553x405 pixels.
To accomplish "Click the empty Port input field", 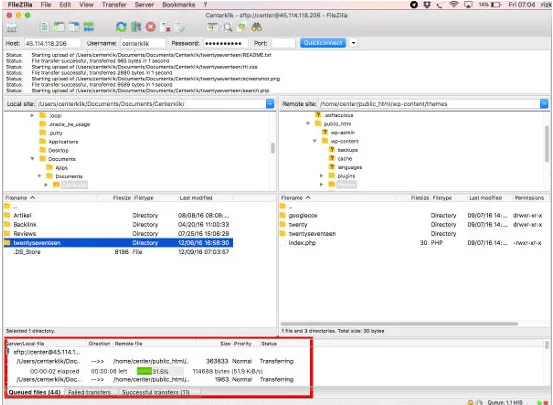I will point(283,43).
